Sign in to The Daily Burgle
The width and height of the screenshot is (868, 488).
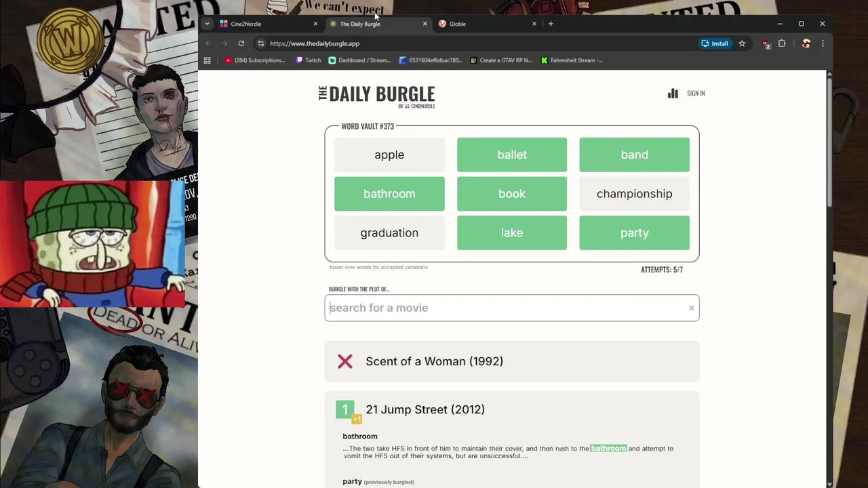[x=696, y=94]
